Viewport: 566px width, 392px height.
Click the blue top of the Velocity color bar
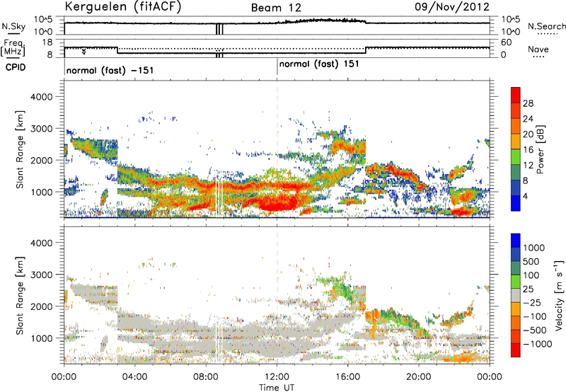[516, 241]
